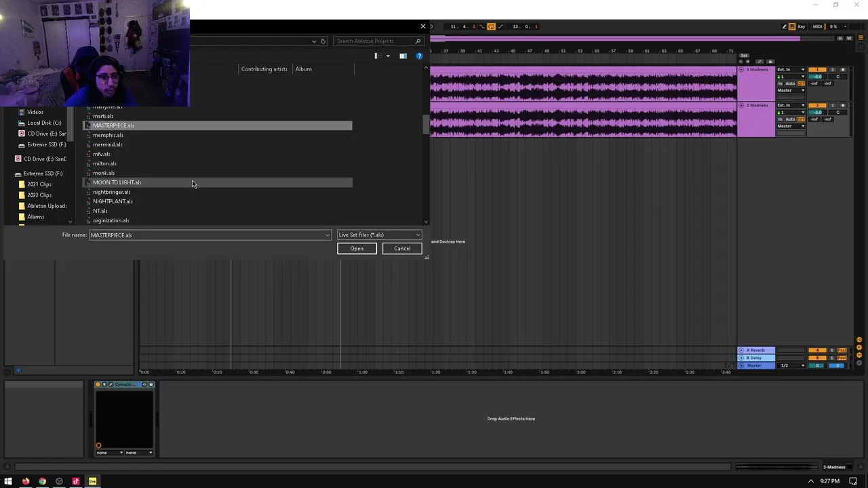This screenshot has width=868, height=488.
Task: Click track 1 volume value -5.0
Action: (x=817, y=77)
